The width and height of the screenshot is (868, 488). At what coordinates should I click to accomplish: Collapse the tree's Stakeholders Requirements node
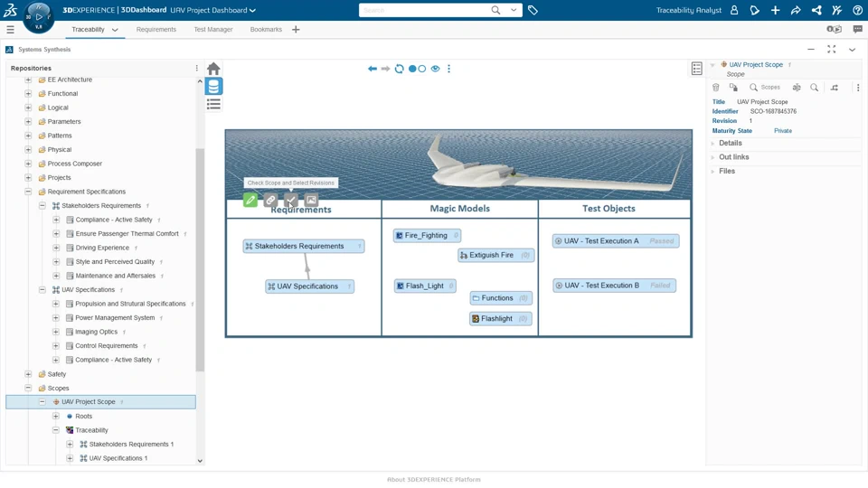42,205
